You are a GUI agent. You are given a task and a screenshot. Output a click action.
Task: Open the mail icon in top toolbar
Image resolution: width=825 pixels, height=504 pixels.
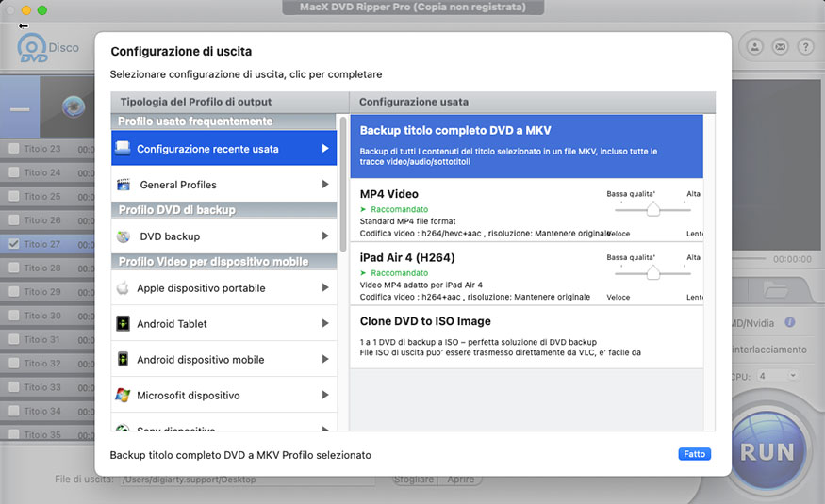[x=780, y=45]
